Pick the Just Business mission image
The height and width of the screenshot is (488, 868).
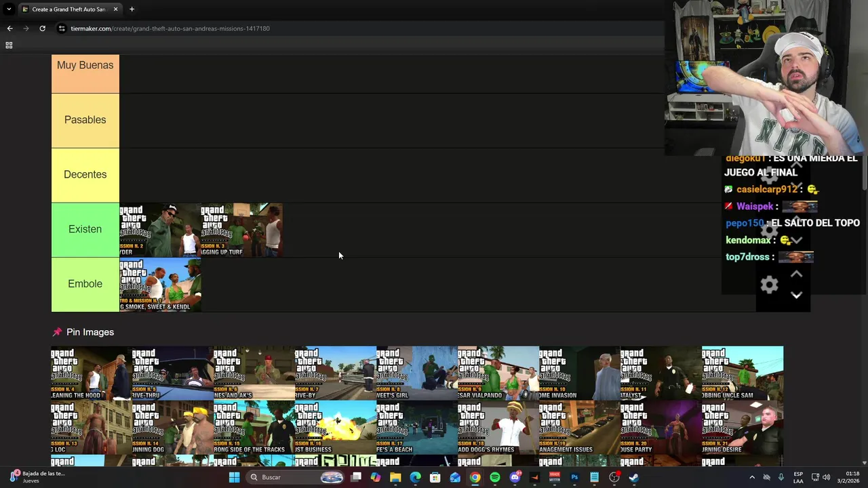click(336, 427)
